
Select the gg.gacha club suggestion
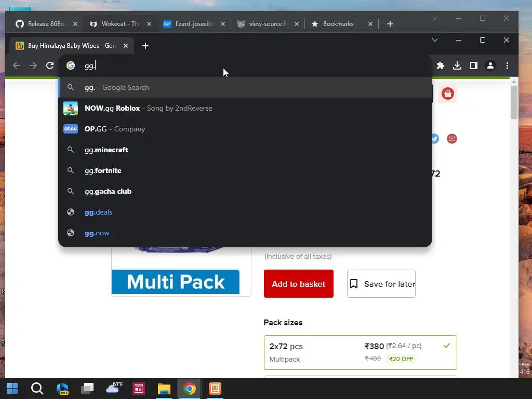(x=245, y=191)
